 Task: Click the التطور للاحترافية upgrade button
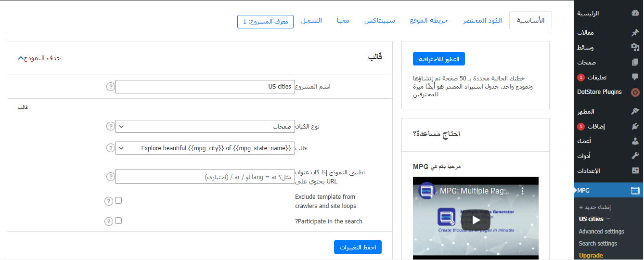pyautogui.click(x=439, y=59)
